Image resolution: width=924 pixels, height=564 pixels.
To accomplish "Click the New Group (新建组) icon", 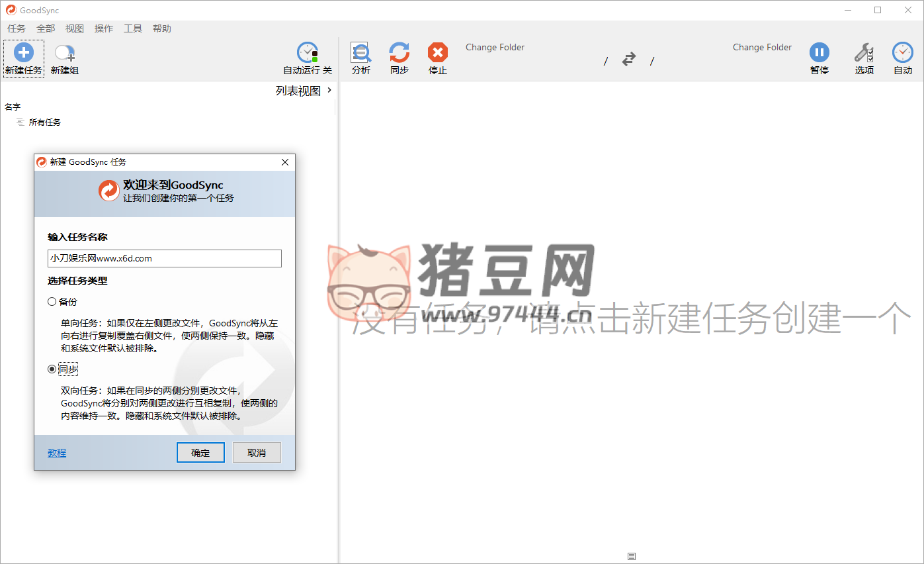I will (64, 53).
